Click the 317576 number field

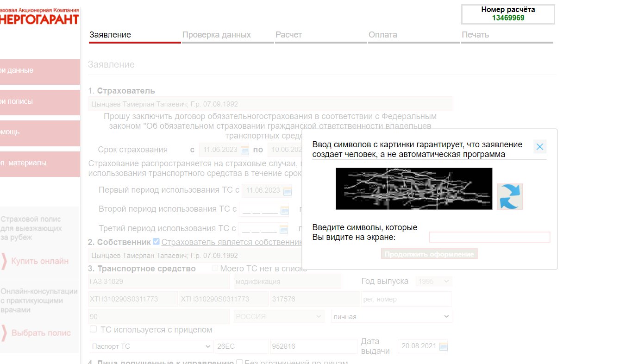(315, 299)
